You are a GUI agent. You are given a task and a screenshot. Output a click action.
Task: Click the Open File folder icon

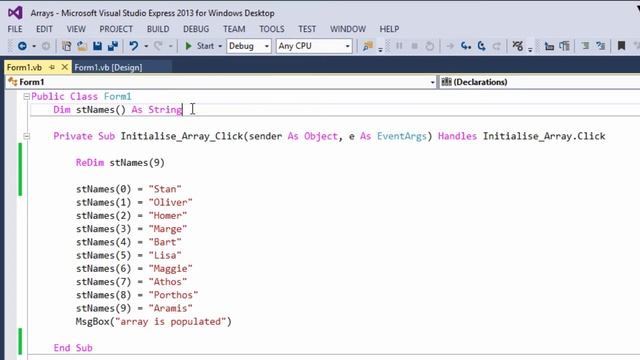(x=82, y=46)
